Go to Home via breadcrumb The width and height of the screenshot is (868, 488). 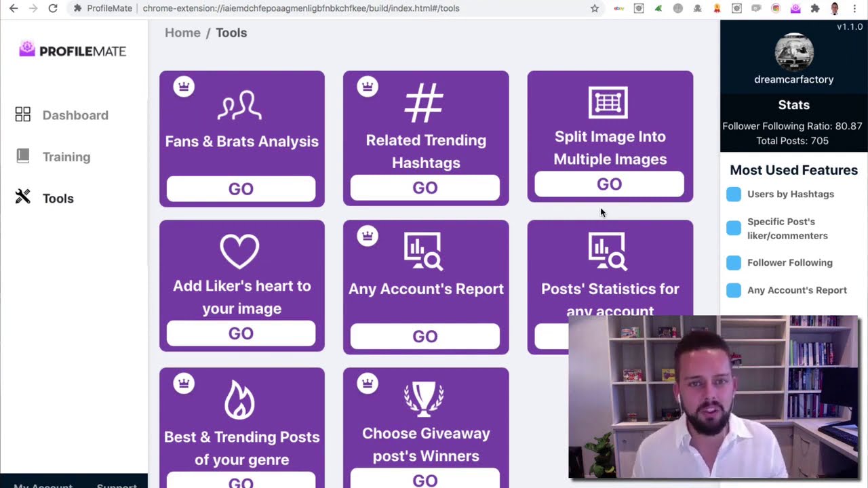click(x=182, y=33)
